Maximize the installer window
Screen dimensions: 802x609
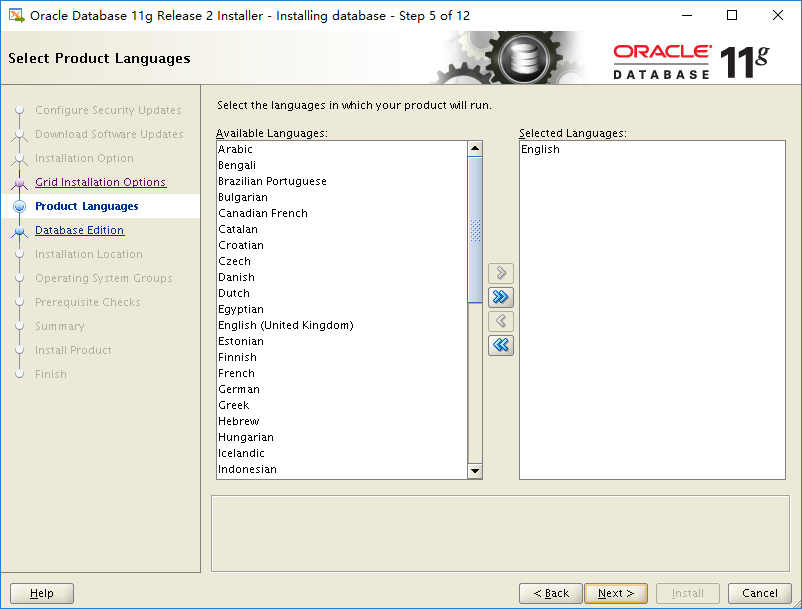732,15
